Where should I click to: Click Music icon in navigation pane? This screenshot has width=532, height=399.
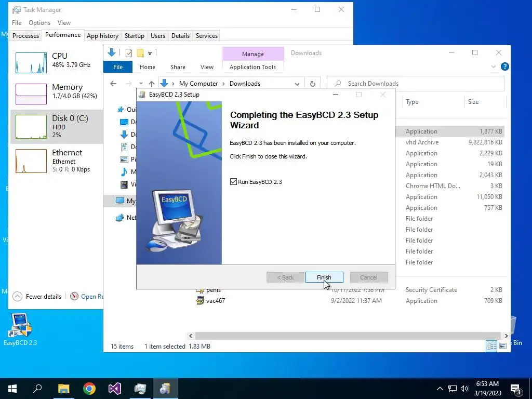pyautogui.click(x=124, y=171)
